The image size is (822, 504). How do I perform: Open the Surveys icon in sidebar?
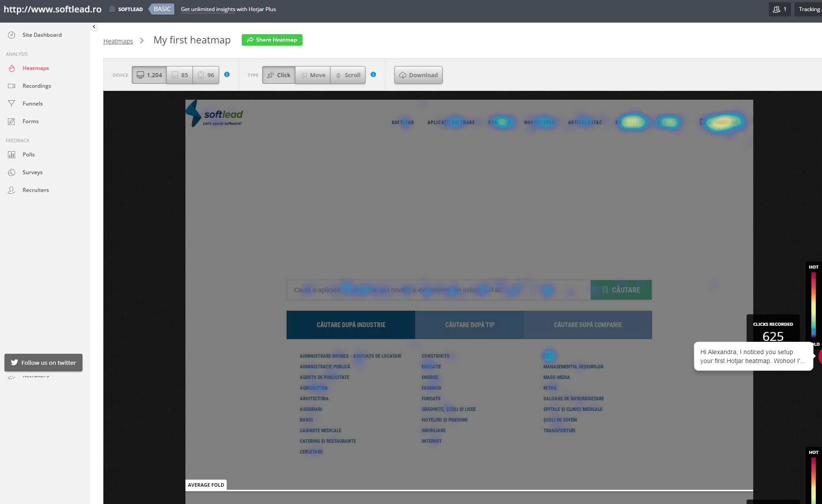(x=12, y=172)
